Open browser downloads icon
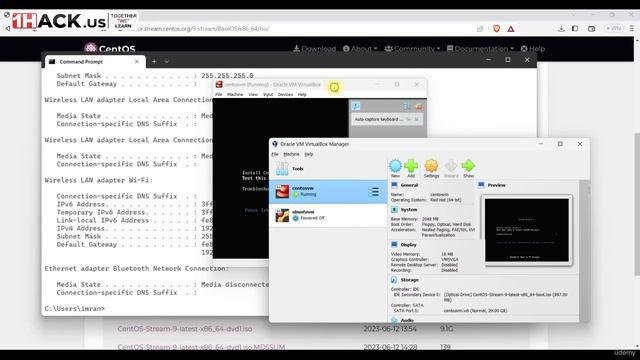640x360 pixels. pyautogui.click(x=561, y=29)
